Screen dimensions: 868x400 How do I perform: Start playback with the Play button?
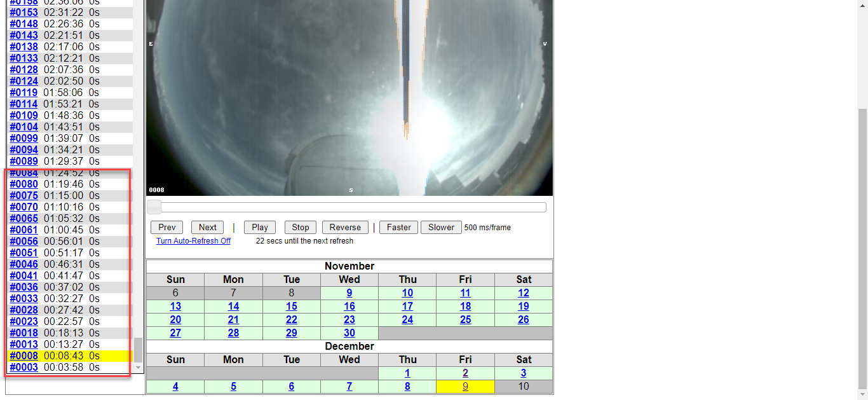pos(260,227)
